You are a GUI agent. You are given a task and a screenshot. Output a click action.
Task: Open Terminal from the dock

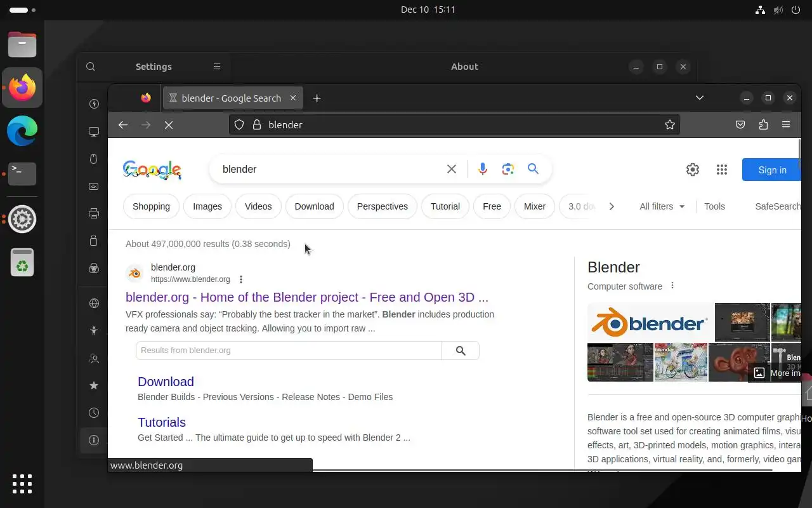coord(22,174)
